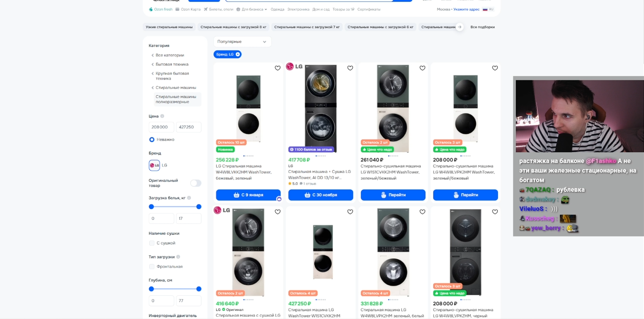
Task: Click the LG logo badge on the 417 708 ₽ card
Action: pyautogui.click(x=294, y=67)
